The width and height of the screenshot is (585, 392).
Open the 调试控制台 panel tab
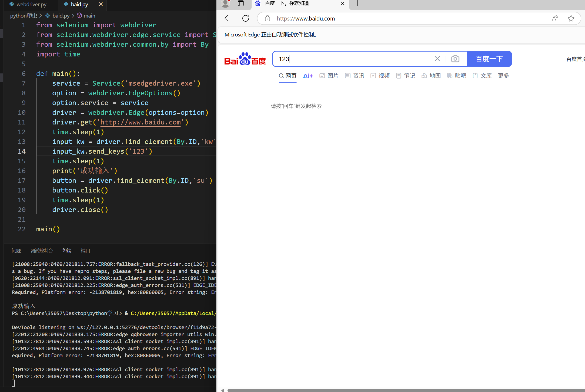point(42,251)
